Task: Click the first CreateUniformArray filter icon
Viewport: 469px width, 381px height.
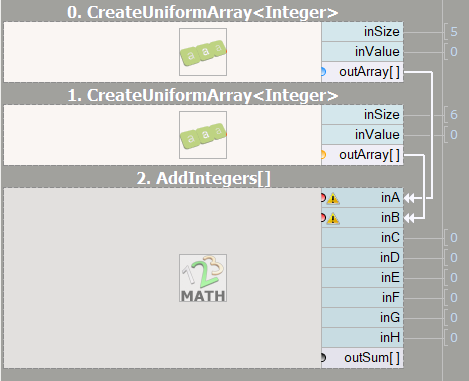Action: coord(203,52)
